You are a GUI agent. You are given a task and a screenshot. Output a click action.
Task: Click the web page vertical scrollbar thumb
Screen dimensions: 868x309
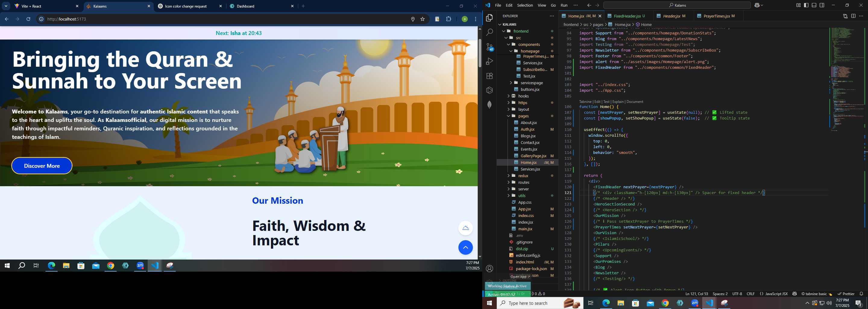point(480,53)
